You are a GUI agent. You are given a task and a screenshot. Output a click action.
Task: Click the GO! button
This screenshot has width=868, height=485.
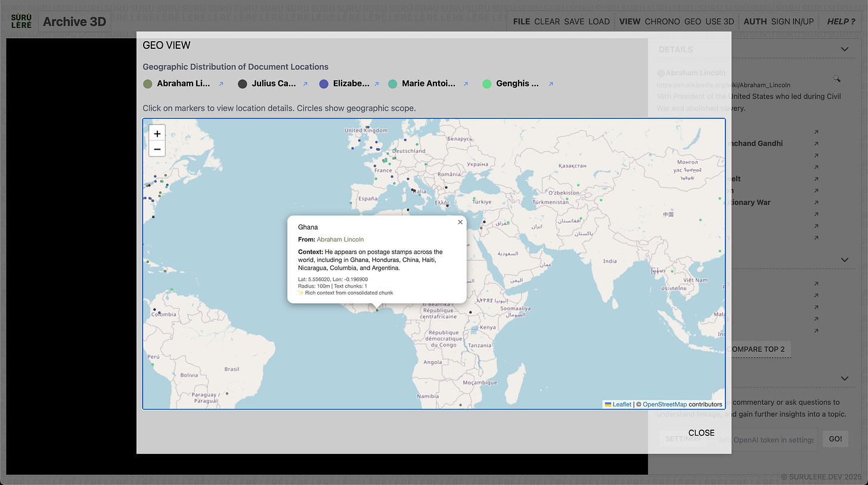click(x=835, y=439)
